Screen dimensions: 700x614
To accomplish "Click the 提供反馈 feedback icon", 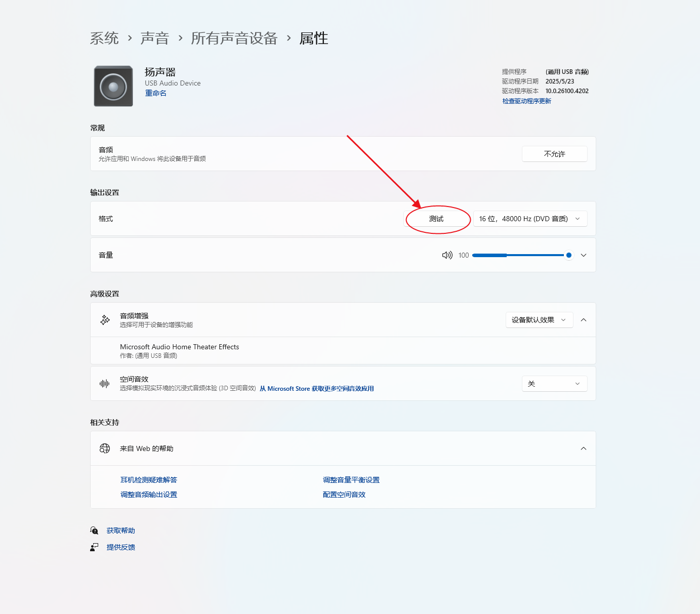I will (x=94, y=547).
